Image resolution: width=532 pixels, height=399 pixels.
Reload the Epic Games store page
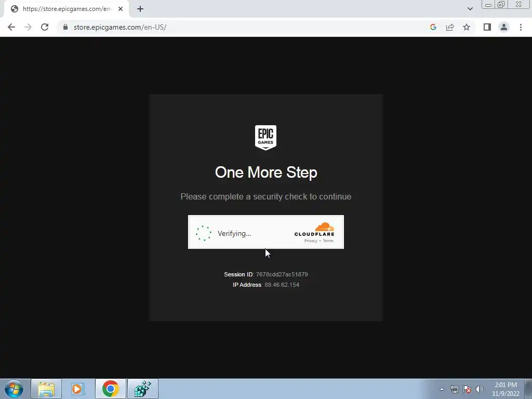pos(45,27)
